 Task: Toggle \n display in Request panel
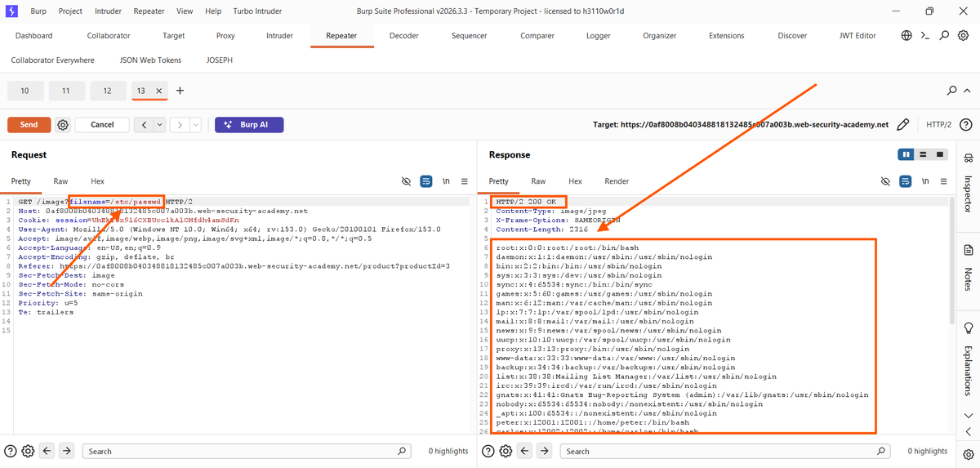[446, 181]
